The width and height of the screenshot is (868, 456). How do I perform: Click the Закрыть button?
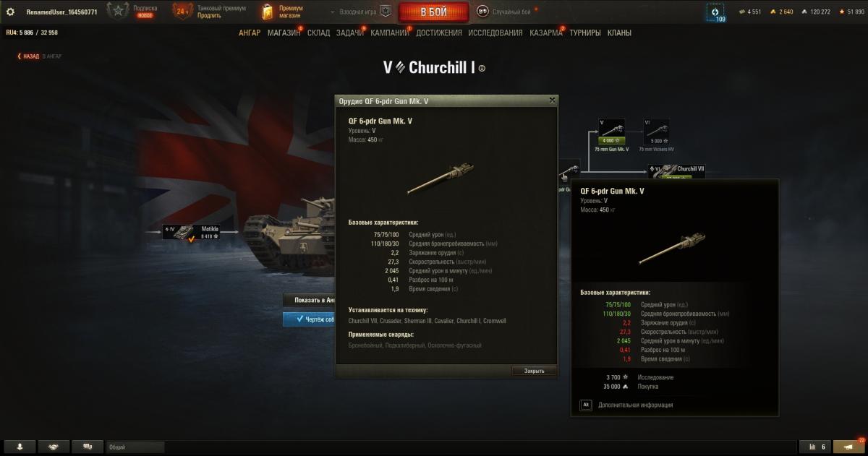tap(535, 371)
